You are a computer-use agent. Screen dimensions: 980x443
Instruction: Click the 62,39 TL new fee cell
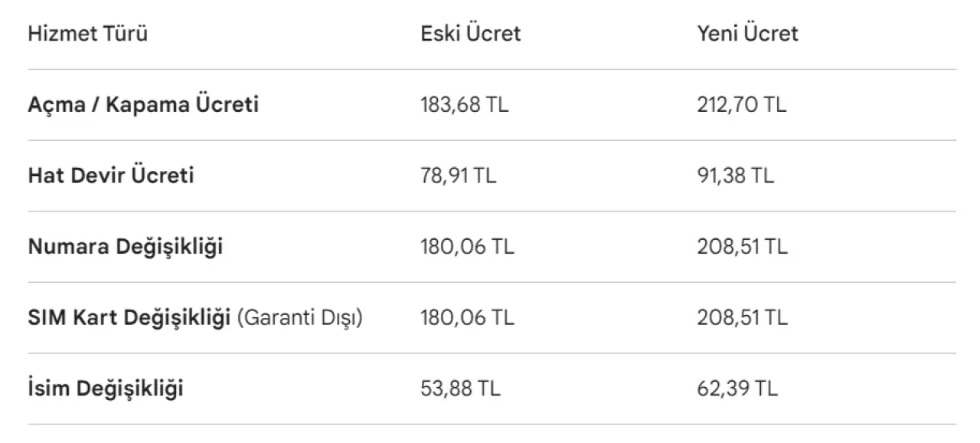(x=737, y=389)
